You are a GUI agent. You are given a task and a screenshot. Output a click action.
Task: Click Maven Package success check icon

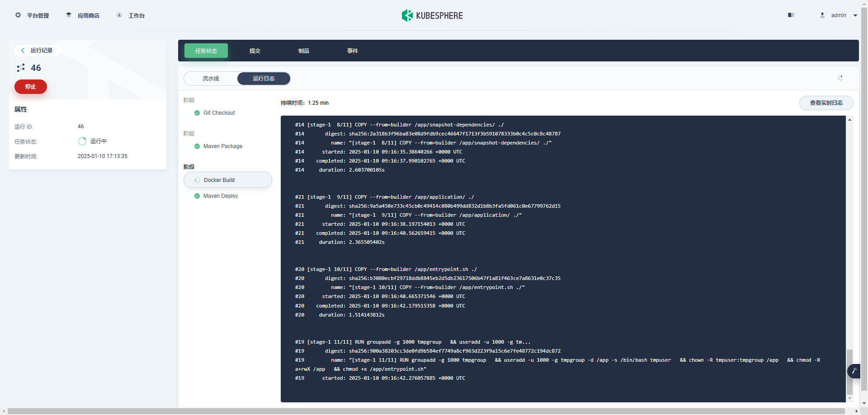197,146
